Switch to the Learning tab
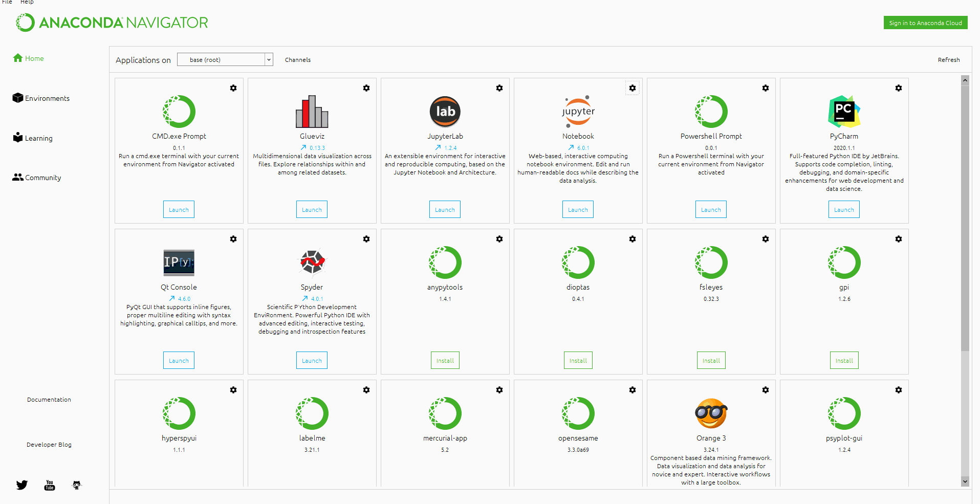 [33, 138]
